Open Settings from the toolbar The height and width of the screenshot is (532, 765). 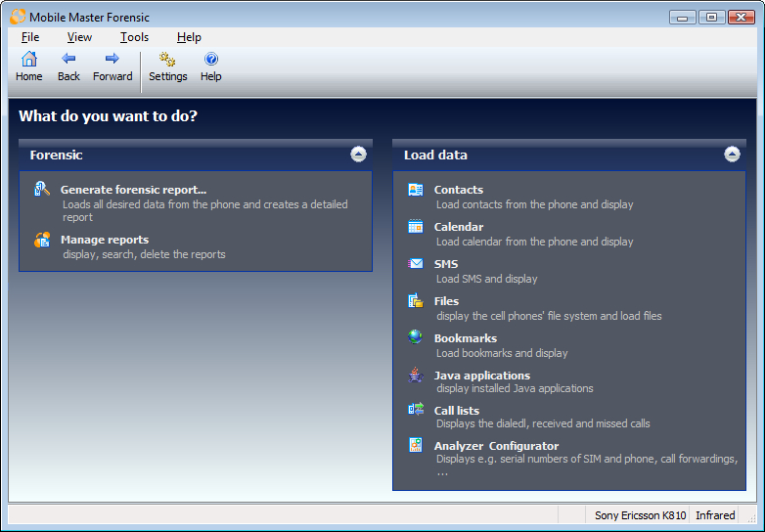click(x=167, y=60)
